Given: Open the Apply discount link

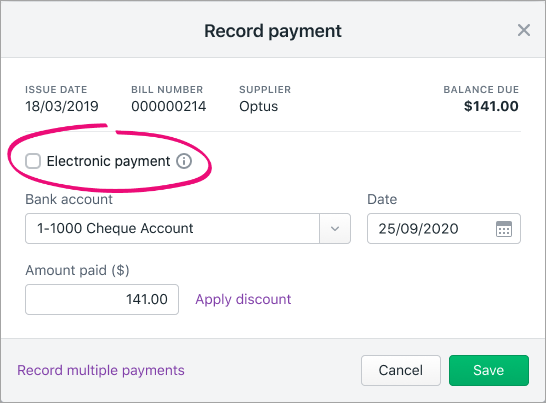Looking at the screenshot, I should 243,300.
